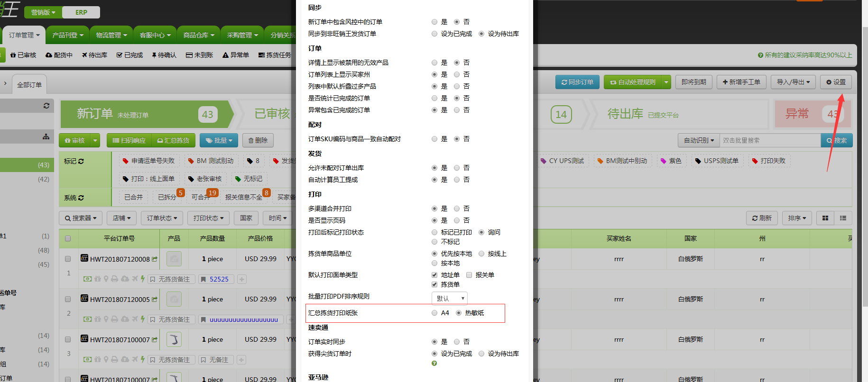
Task: Open the 自动识别 search type dropdown
Action: pos(699,140)
